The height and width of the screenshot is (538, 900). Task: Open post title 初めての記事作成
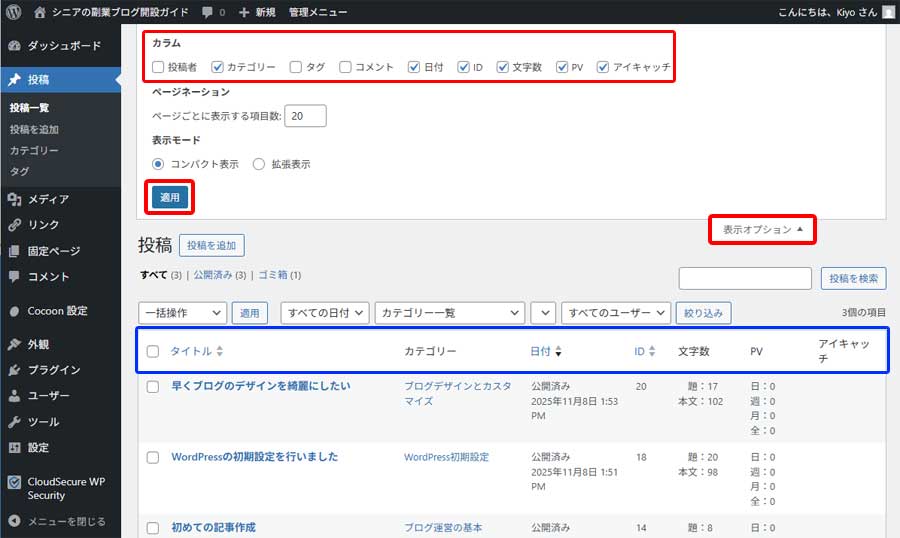[214, 527]
